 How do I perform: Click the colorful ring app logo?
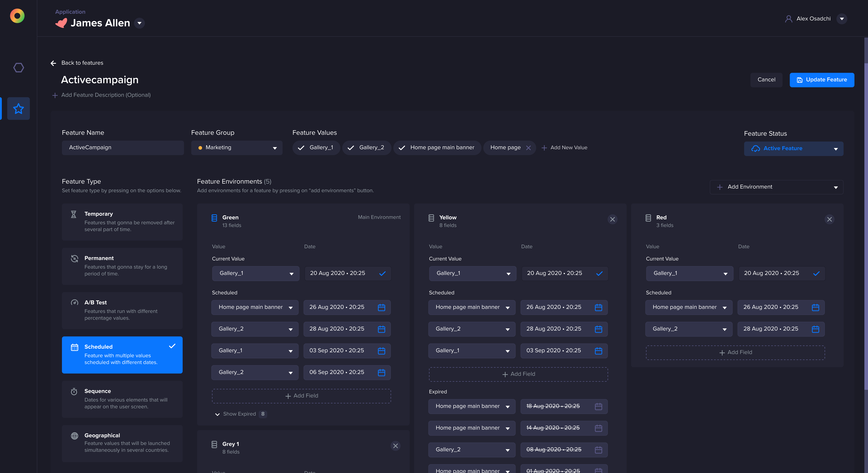(x=17, y=16)
